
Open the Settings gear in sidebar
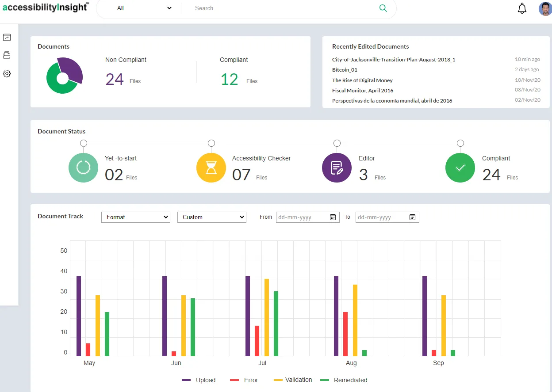click(x=7, y=73)
